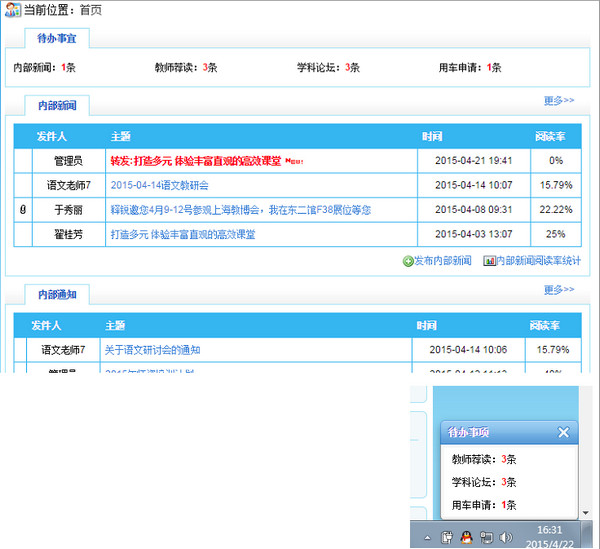The width and height of the screenshot is (600, 549).
Task: Show hidden system tray icons arrow
Action: (x=428, y=538)
